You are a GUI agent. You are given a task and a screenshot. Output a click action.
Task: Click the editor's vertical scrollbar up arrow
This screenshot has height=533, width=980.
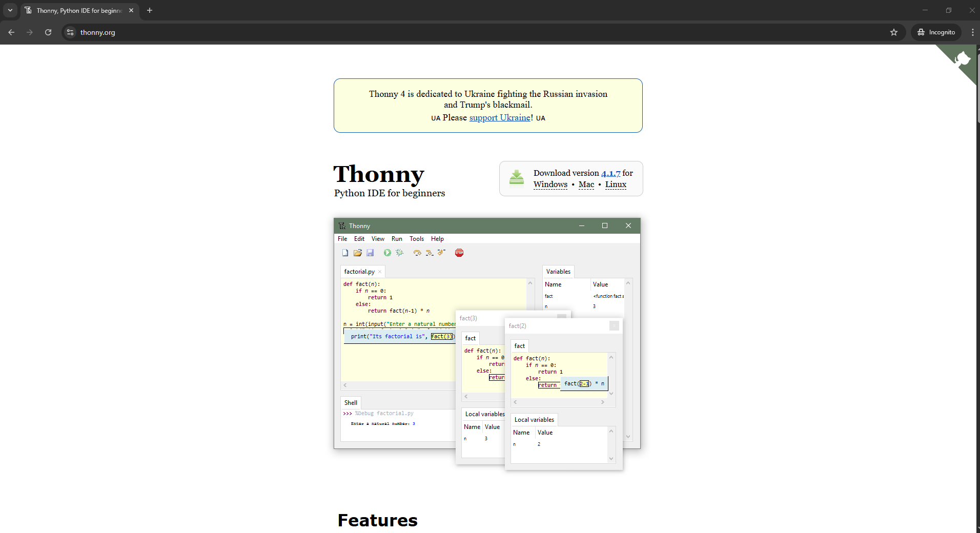530,283
